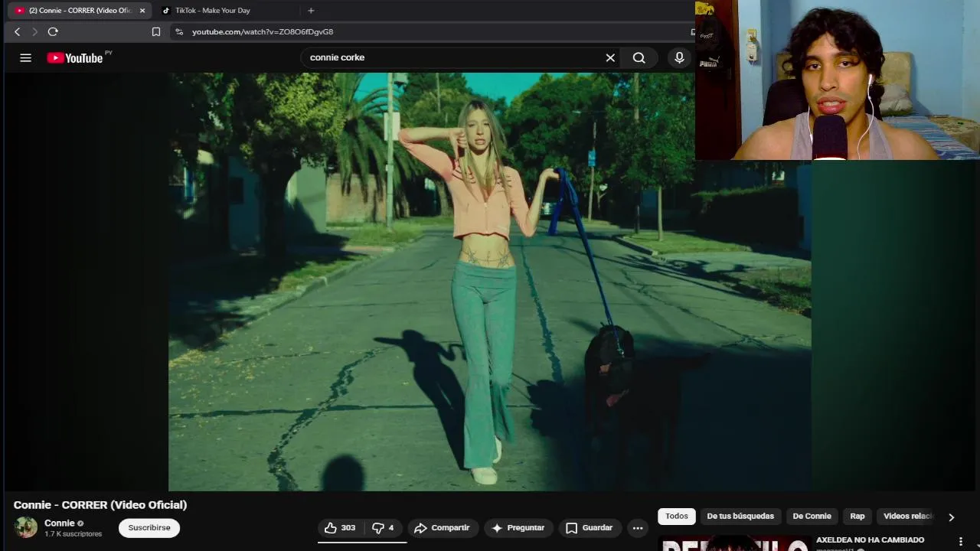Image resolution: width=980 pixels, height=551 pixels.
Task: Reload the current page
Action: pyautogui.click(x=53, y=31)
